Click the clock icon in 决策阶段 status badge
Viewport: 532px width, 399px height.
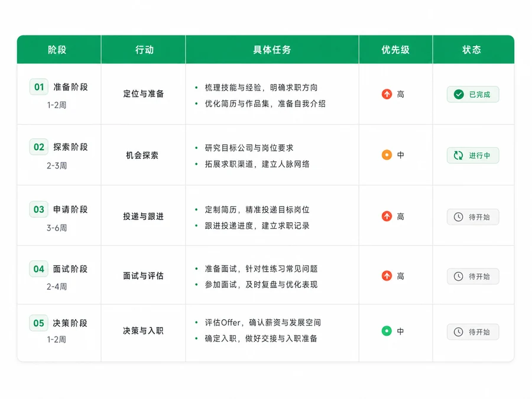(x=458, y=332)
